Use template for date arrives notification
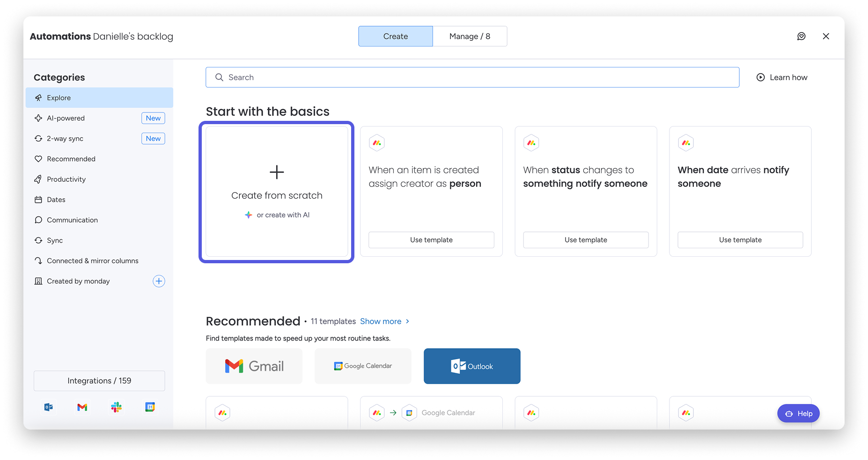This screenshot has width=868, height=460. tap(740, 240)
